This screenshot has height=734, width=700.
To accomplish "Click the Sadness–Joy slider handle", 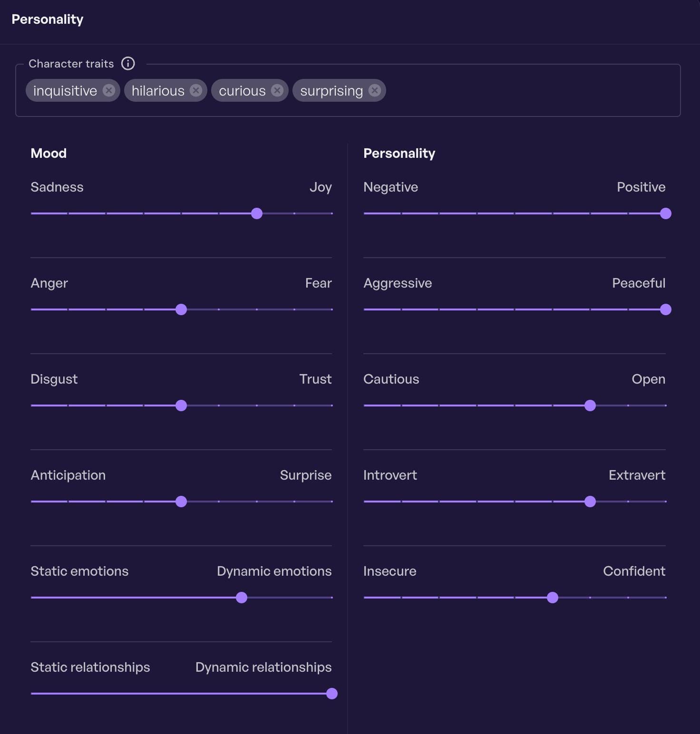I will coord(257,213).
